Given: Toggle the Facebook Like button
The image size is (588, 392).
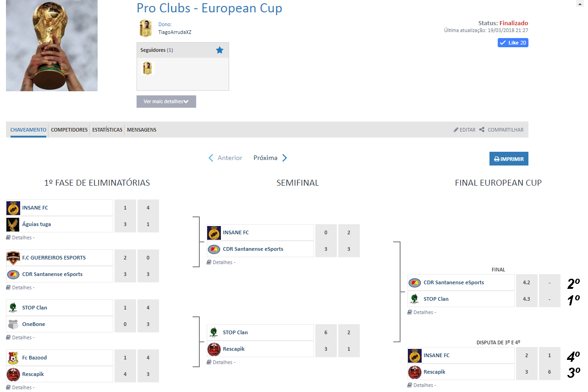Looking at the screenshot, I should [513, 43].
